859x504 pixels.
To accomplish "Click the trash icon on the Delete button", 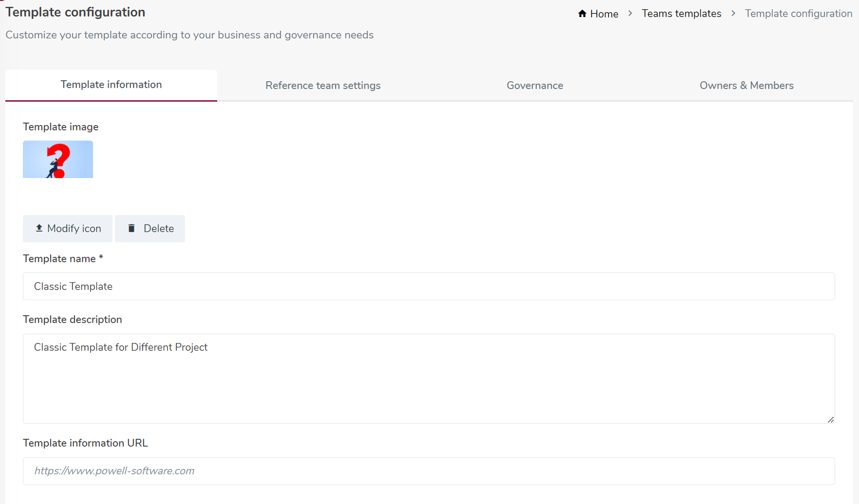I will click(131, 228).
